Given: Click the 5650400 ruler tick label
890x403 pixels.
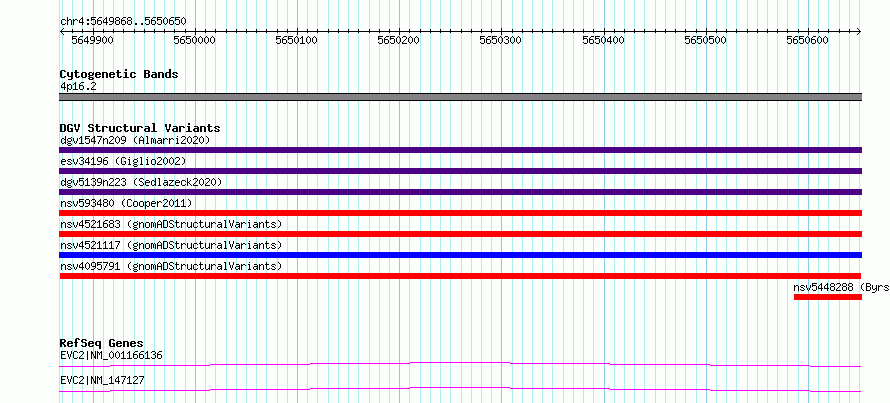Looking at the screenshot, I should [x=604, y=40].
